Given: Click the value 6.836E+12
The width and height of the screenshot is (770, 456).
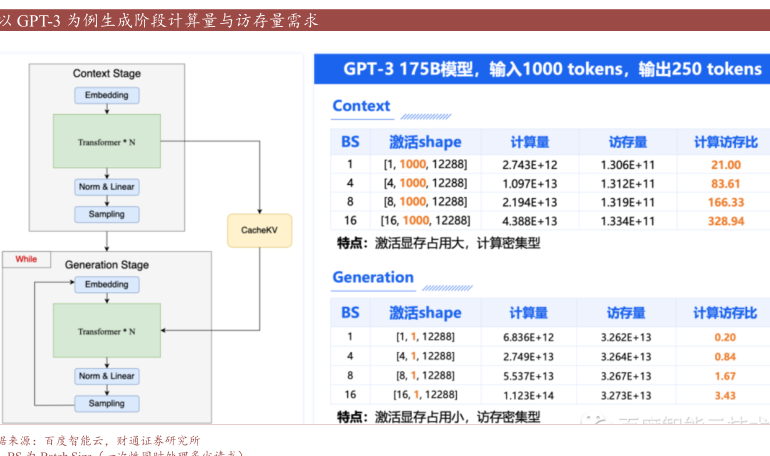Looking at the screenshot, I should [x=528, y=337].
